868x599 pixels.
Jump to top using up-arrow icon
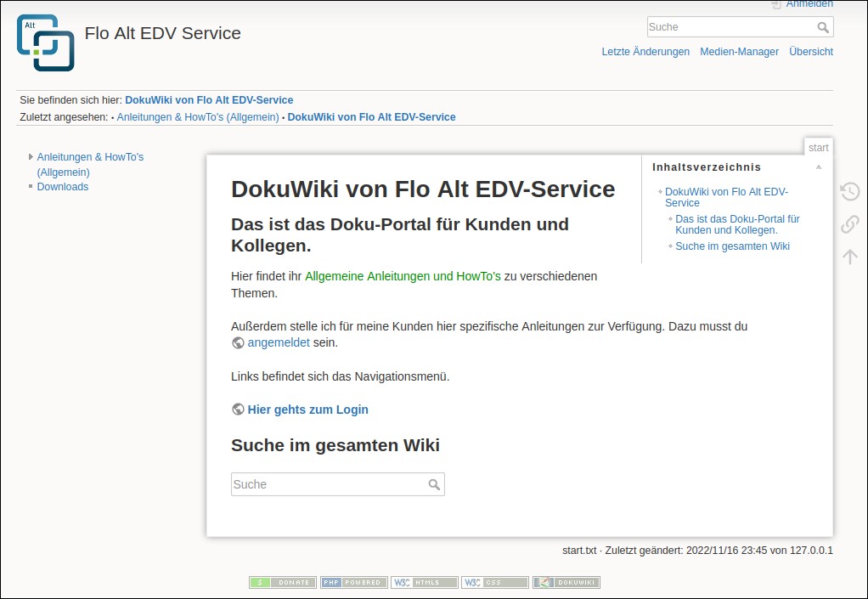click(849, 257)
